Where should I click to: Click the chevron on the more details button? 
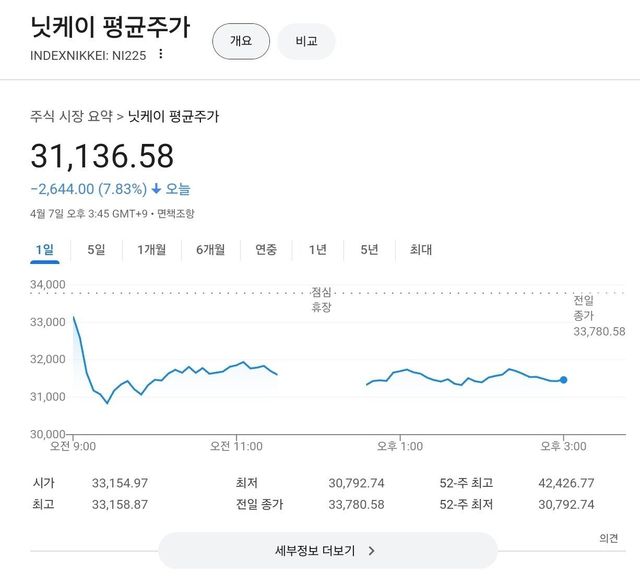pyautogui.click(x=371, y=550)
